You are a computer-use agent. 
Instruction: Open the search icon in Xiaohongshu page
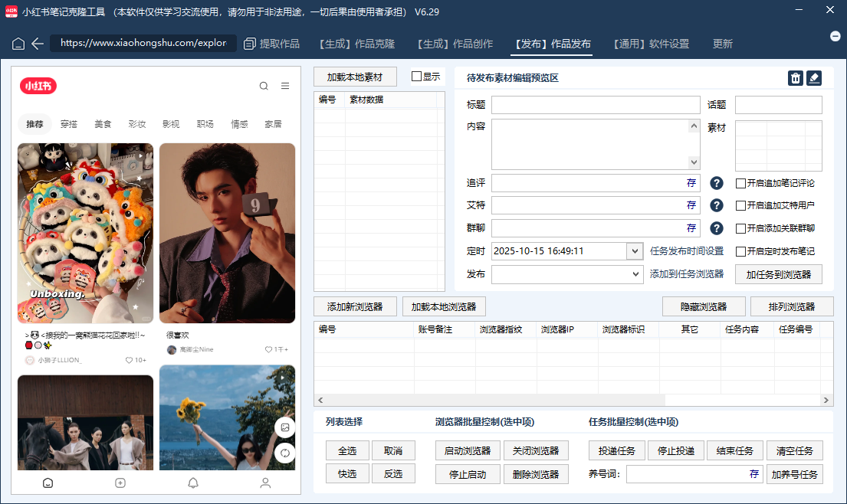[264, 87]
